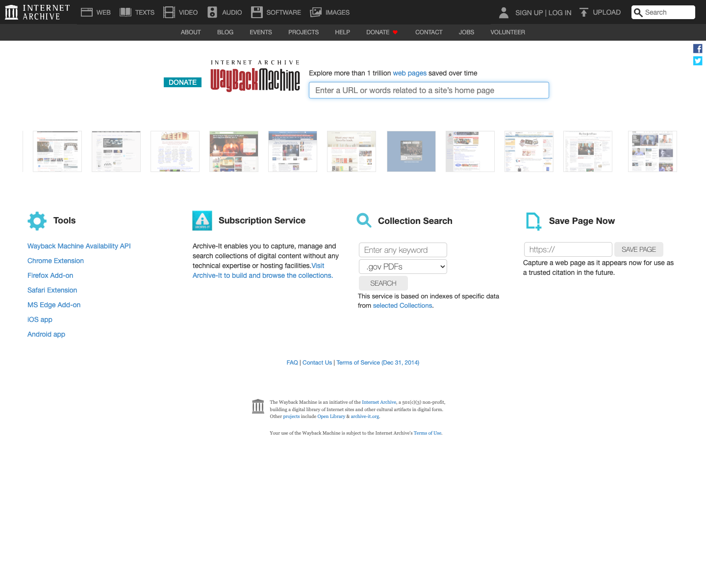
Task: Open the Internet Archive logo home link
Action: point(37,12)
